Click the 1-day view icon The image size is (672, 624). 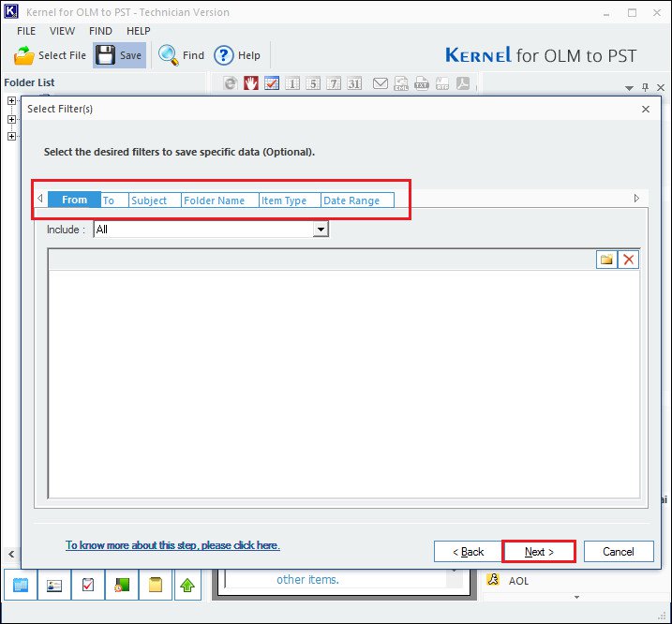pos(292,83)
